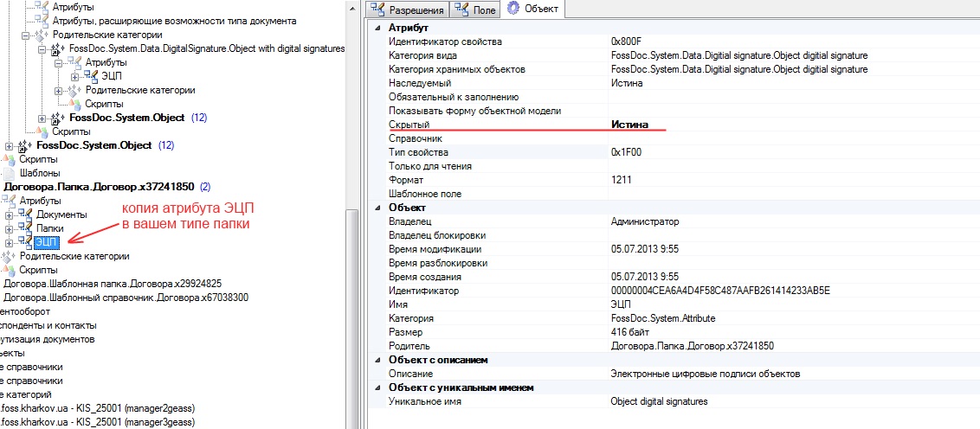Viewport: 980px width, 429px height.
Task: Select the KIS_25001 (manager3geass) entry
Action: click(99, 422)
